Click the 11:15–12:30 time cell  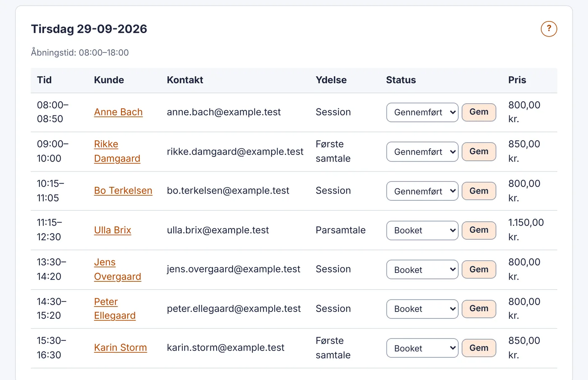coord(50,230)
